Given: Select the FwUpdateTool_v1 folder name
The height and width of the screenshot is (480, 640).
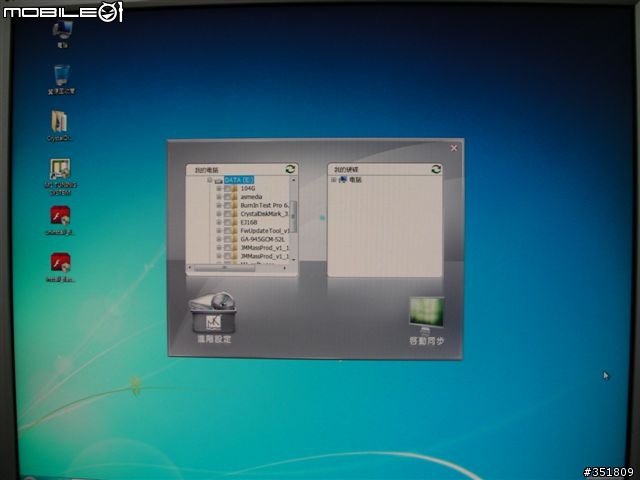Looking at the screenshot, I should click(x=265, y=231).
